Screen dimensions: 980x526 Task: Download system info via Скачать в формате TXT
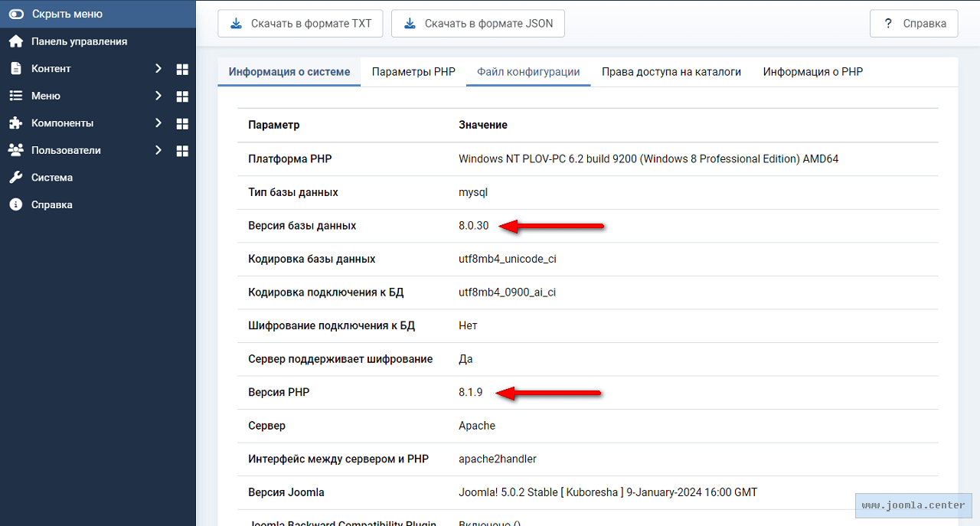pyautogui.click(x=300, y=24)
